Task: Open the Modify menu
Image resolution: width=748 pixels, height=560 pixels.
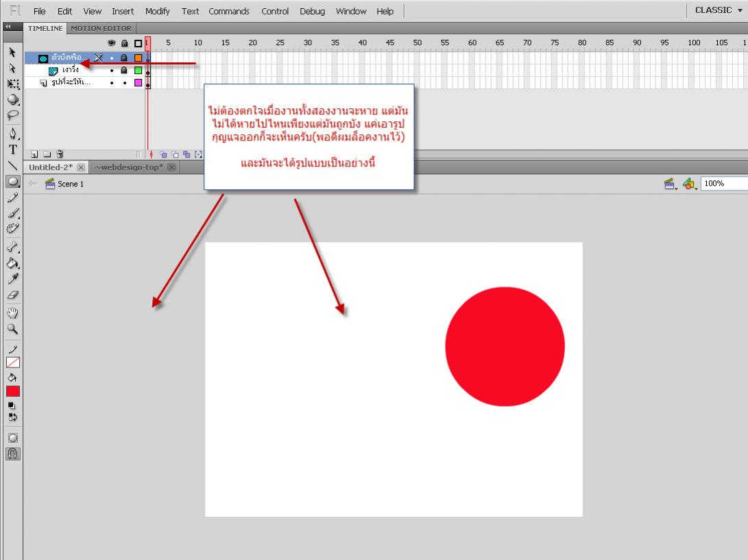Action: pyautogui.click(x=158, y=11)
